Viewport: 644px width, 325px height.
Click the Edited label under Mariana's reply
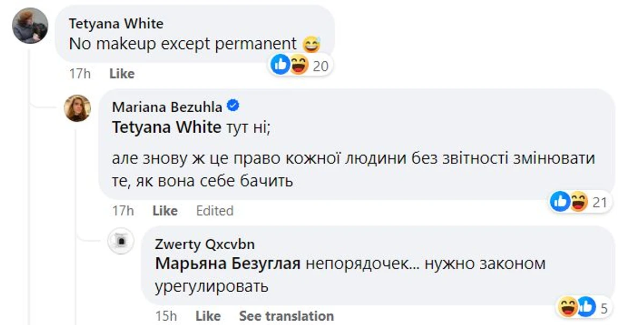click(x=215, y=211)
